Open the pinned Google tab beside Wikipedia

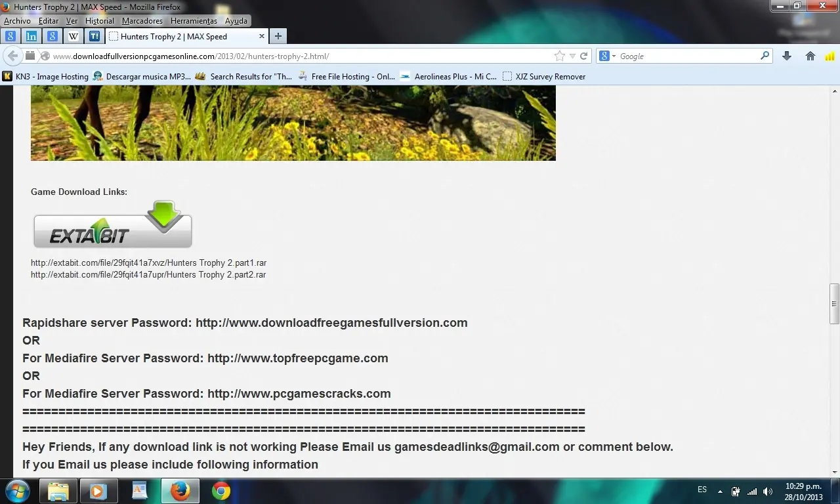52,36
